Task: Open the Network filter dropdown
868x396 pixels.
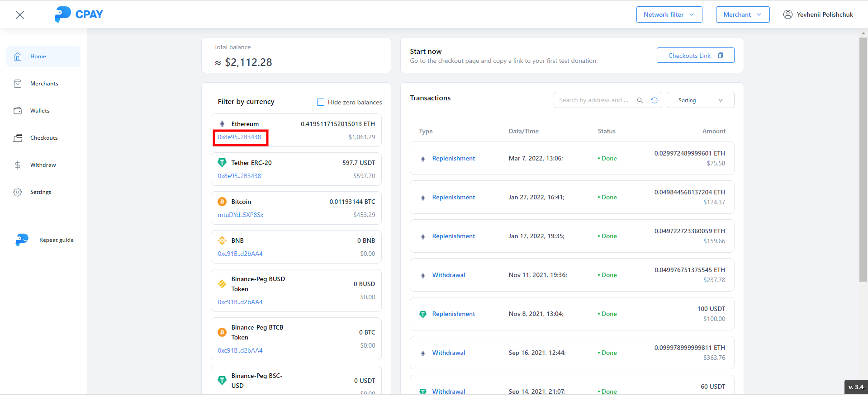Action: pos(669,14)
